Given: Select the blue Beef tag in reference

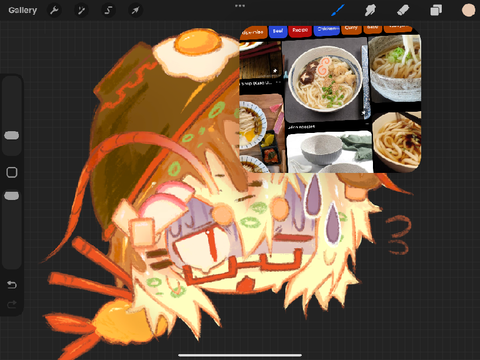Looking at the screenshot, I should click(278, 31).
